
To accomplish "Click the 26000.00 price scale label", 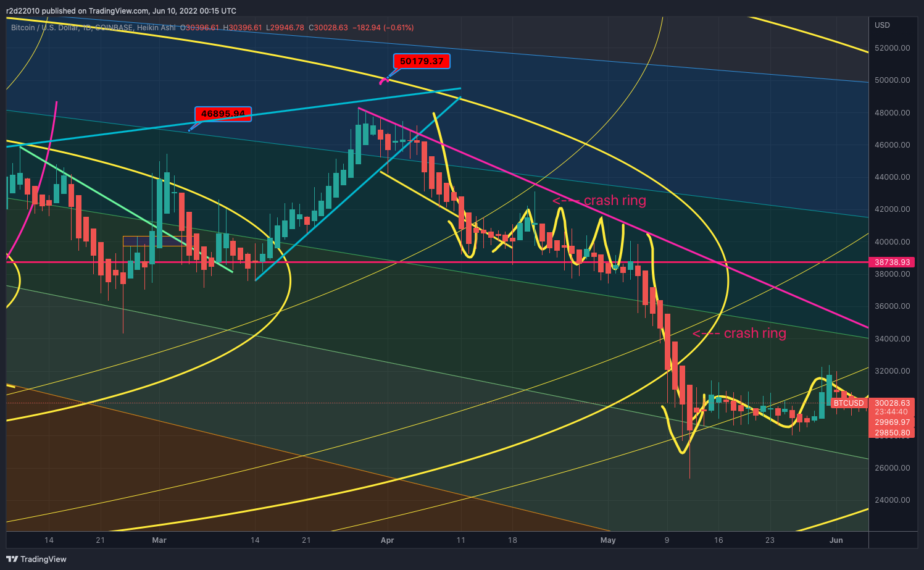I will pos(893,468).
